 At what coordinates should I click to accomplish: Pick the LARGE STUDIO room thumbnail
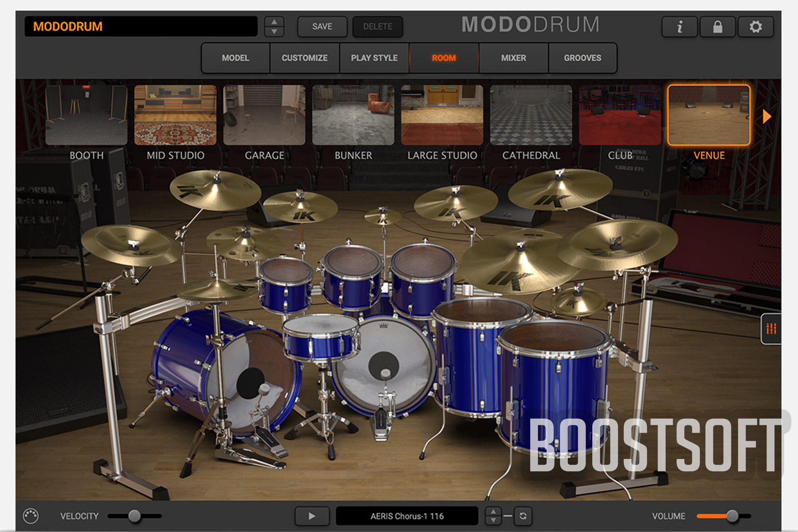[x=442, y=115]
